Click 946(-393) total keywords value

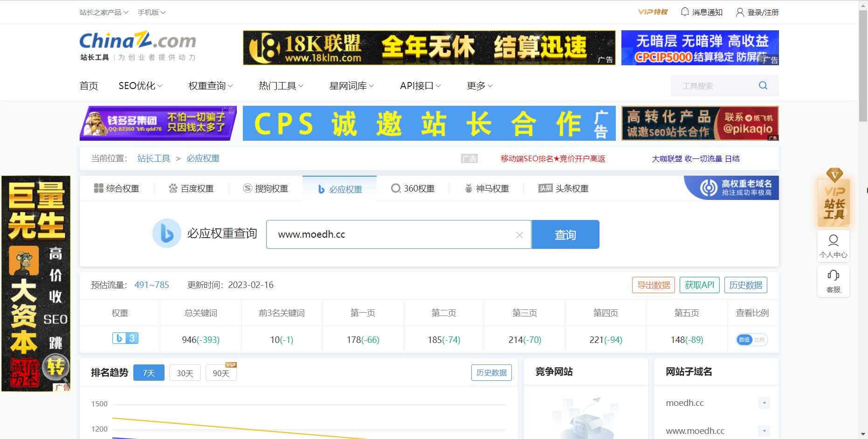coord(200,340)
